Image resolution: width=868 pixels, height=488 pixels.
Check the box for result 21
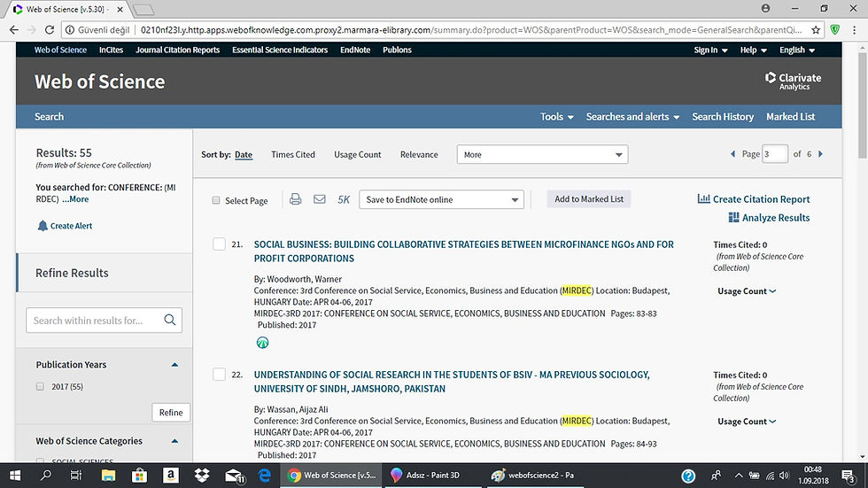click(x=220, y=244)
